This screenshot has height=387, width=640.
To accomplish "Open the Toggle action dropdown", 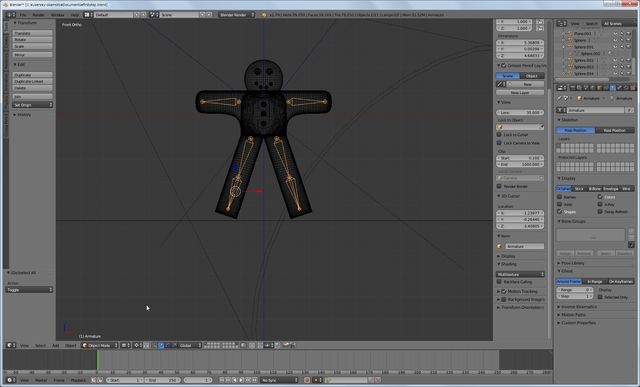I will pos(29,289).
